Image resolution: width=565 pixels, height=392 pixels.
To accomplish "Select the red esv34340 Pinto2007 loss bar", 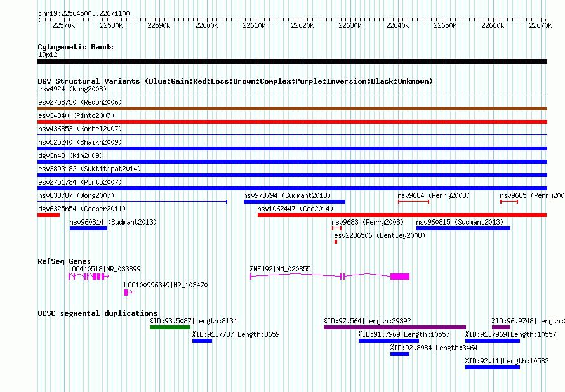I will coord(292,122).
